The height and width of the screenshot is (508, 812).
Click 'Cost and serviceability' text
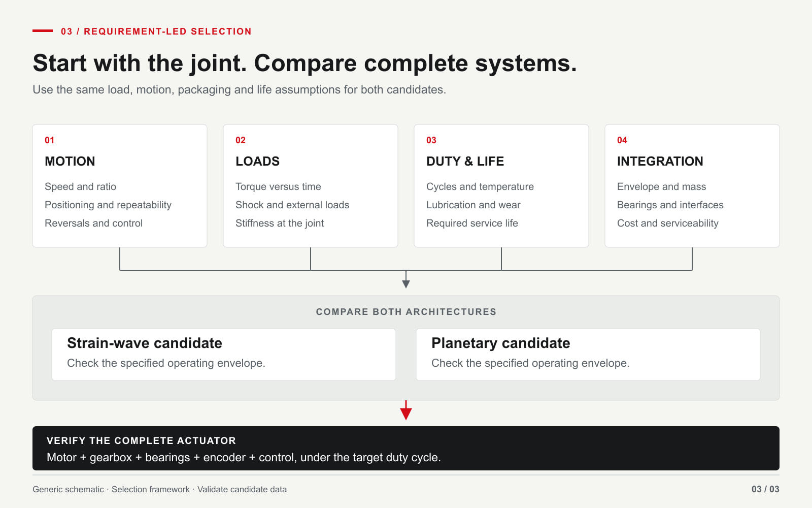[x=667, y=224]
